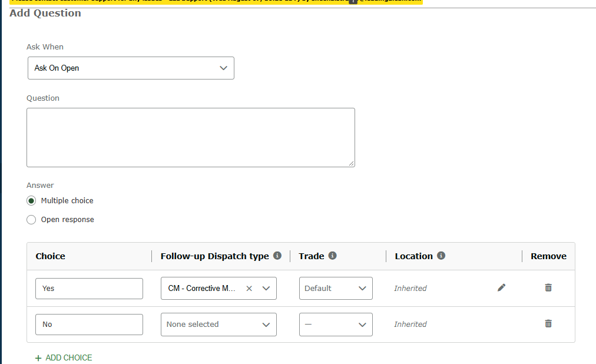Click the Choice column header
596x364 pixels.
click(51, 256)
